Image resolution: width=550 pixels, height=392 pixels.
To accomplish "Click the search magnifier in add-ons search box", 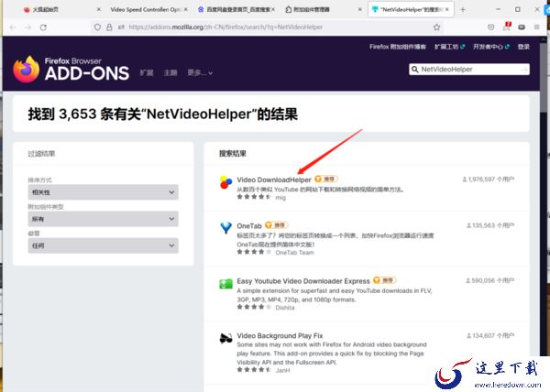I will (415, 70).
